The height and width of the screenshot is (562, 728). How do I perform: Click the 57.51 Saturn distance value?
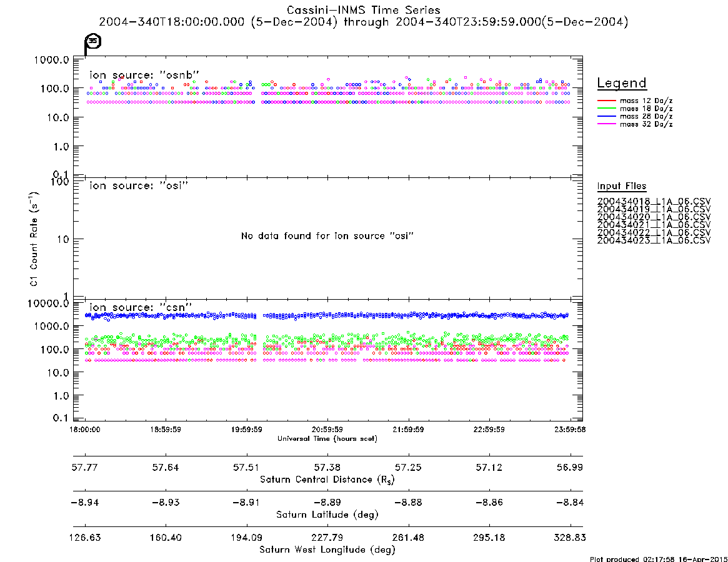click(247, 467)
